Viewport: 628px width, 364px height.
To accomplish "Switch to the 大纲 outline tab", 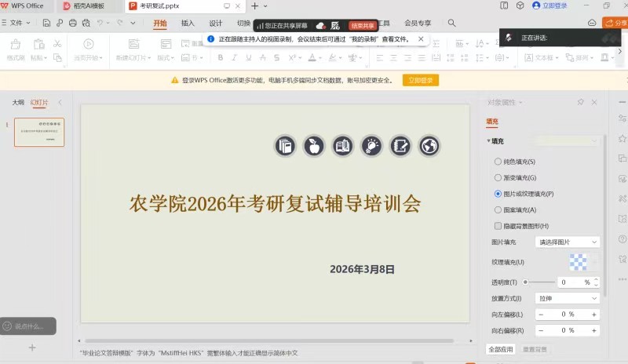I will [x=17, y=103].
